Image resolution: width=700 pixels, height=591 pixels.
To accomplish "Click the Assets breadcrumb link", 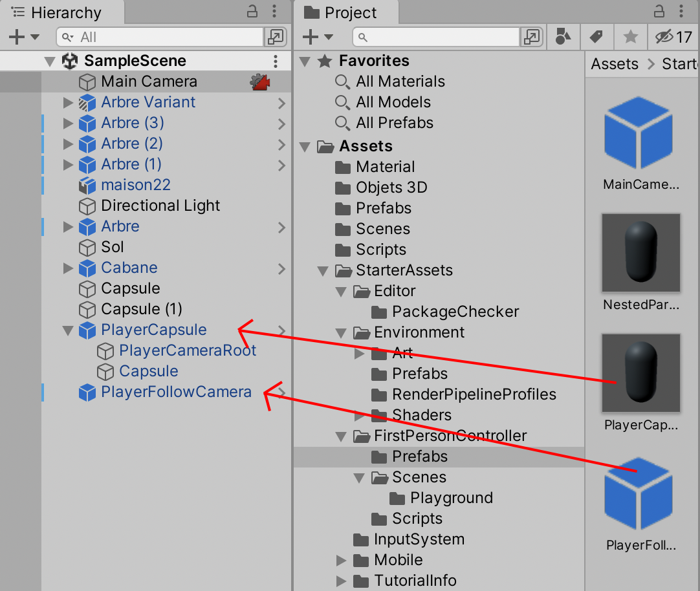I will point(614,64).
